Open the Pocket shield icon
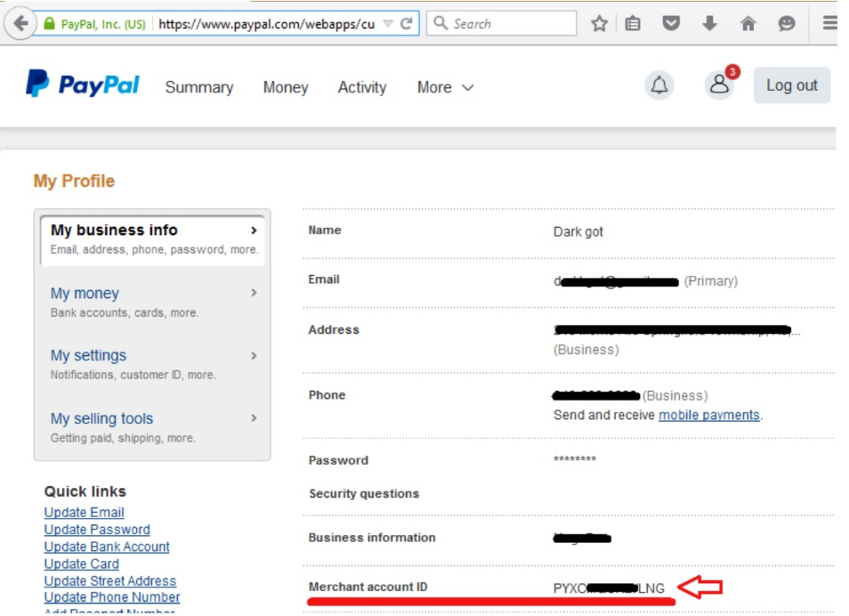Image resolution: width=849 pixels, height=616 pixels. [x=671, y=24]
